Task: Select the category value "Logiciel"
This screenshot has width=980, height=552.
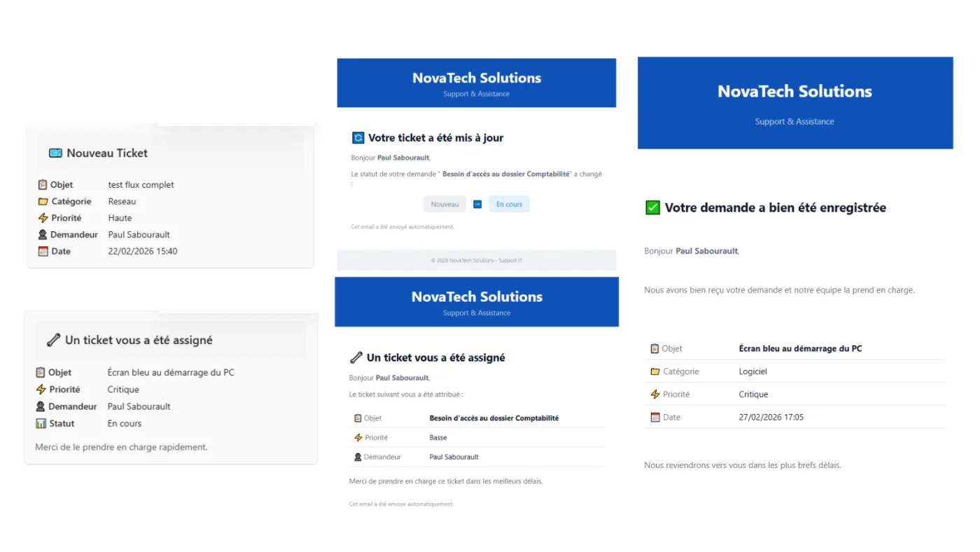Action: [x=753, y=372]
